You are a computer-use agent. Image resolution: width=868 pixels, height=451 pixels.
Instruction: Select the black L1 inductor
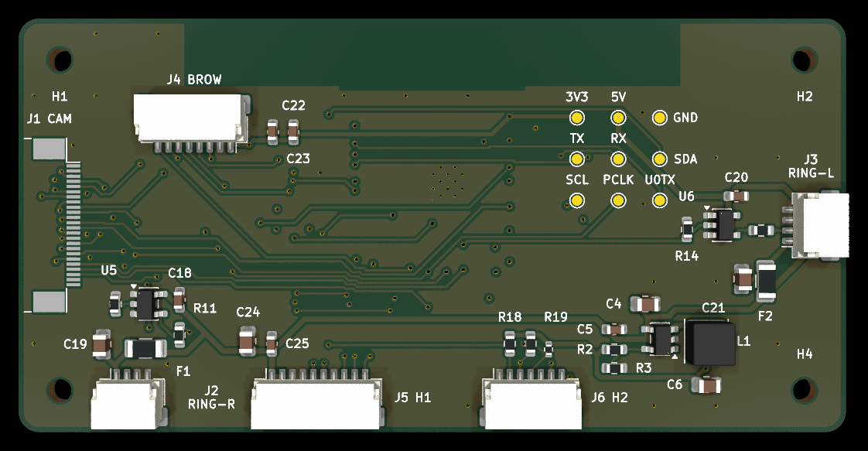[x=710, y=343]
